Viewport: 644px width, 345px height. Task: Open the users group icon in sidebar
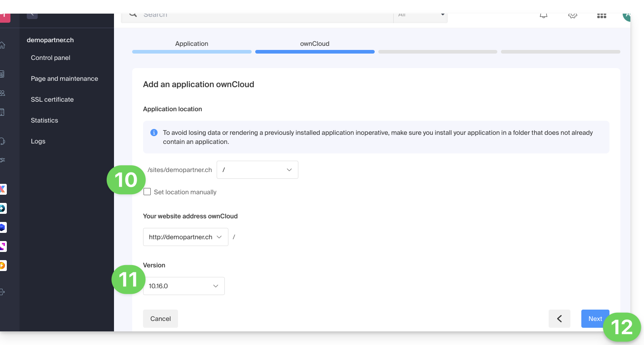point(3,93)
